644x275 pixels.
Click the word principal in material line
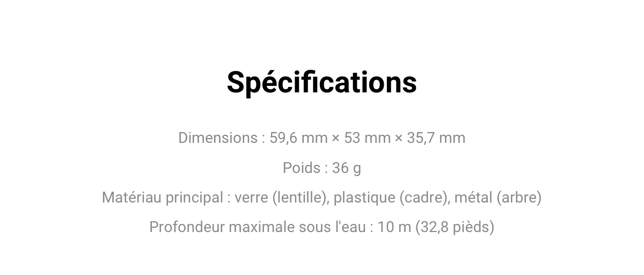coord(194,198)
